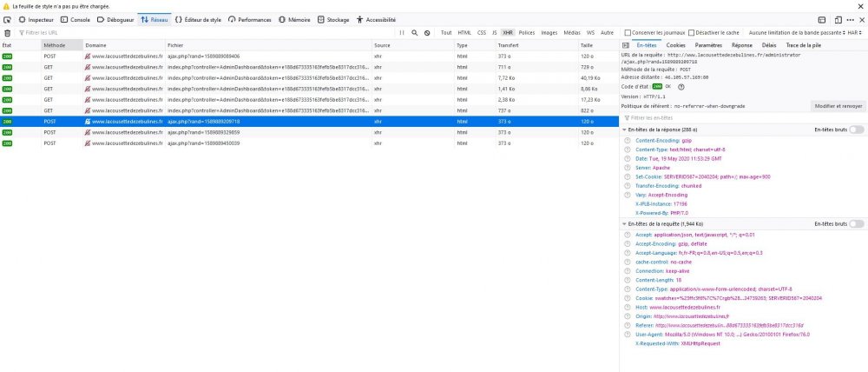Open help icon for Content-Length header

(628, 280)
